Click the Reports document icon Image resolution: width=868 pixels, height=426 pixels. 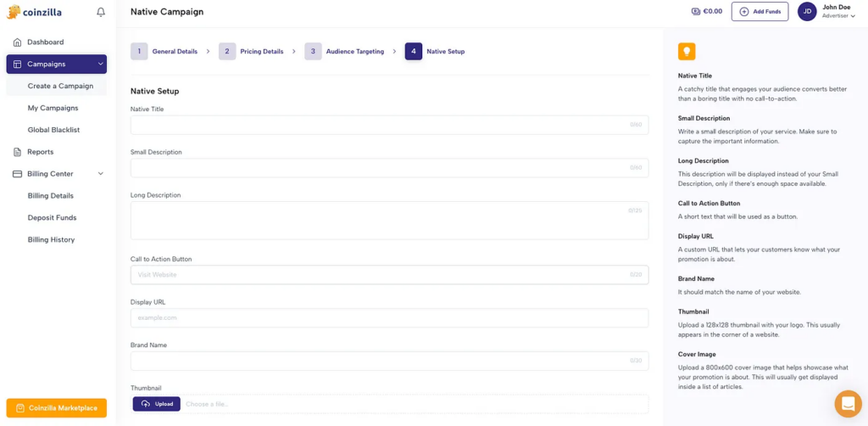18,152
